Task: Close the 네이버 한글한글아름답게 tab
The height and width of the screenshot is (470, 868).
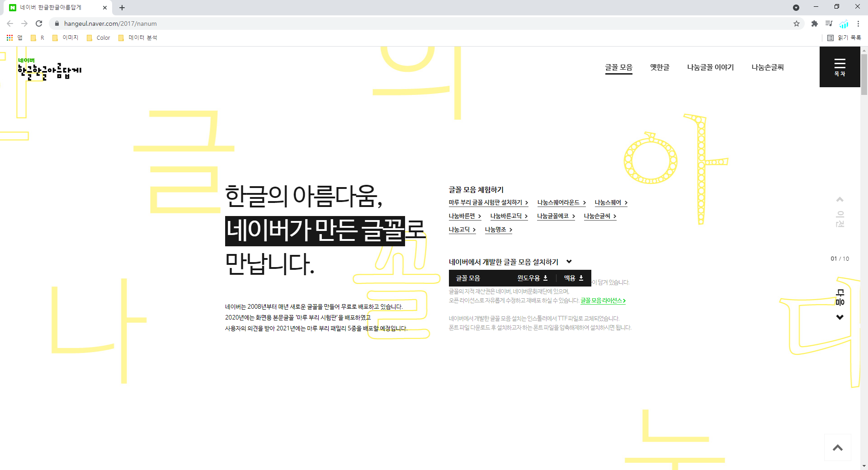Action: point(105,8)
